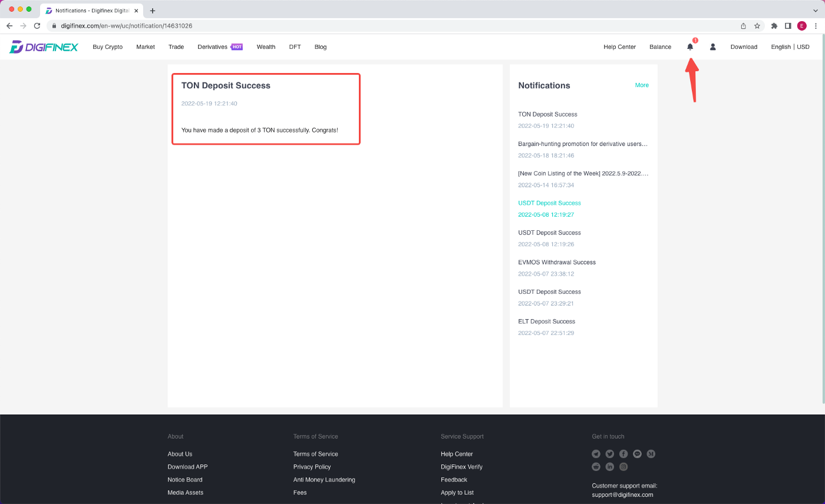
Task: Bookmark this page with star icon
Action: 757,26
